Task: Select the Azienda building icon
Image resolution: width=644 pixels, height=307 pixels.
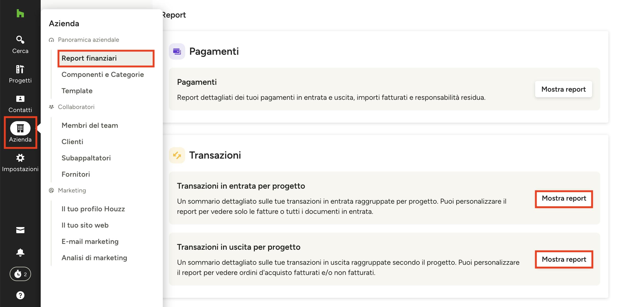Action: click(20, 128)
